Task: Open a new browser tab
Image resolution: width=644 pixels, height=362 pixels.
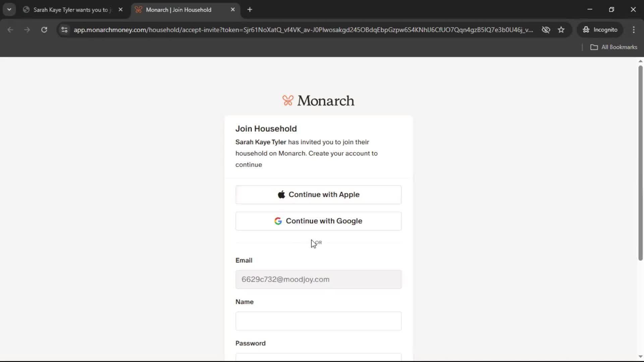Action: click(250, 10)
